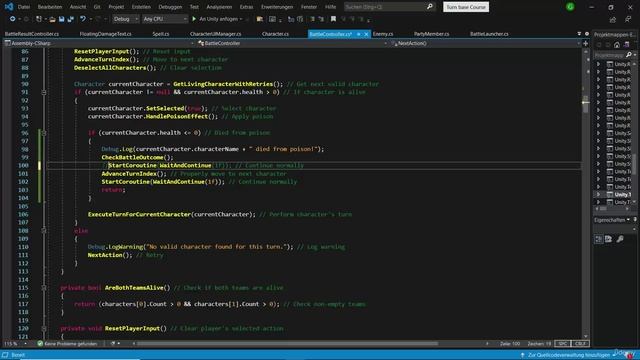The image size is (640, 360).
Task: Click the feedback person icon at top right
Action: [628, 19]
